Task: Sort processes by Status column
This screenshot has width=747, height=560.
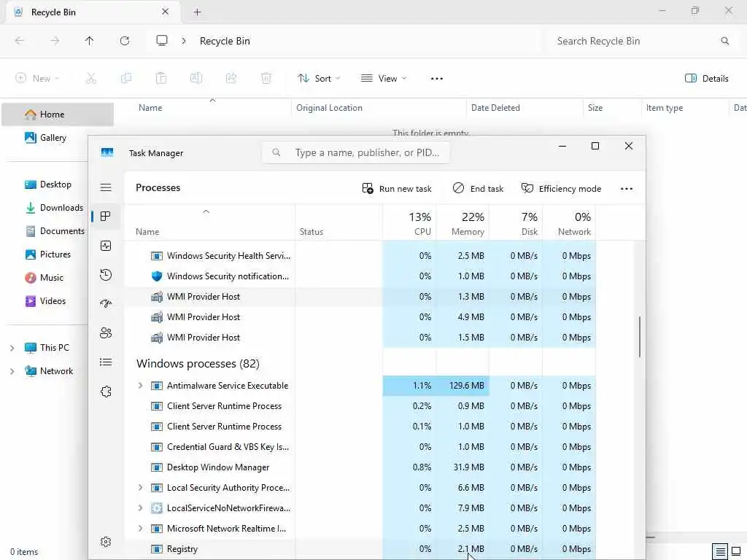Action: click(338, 224)
